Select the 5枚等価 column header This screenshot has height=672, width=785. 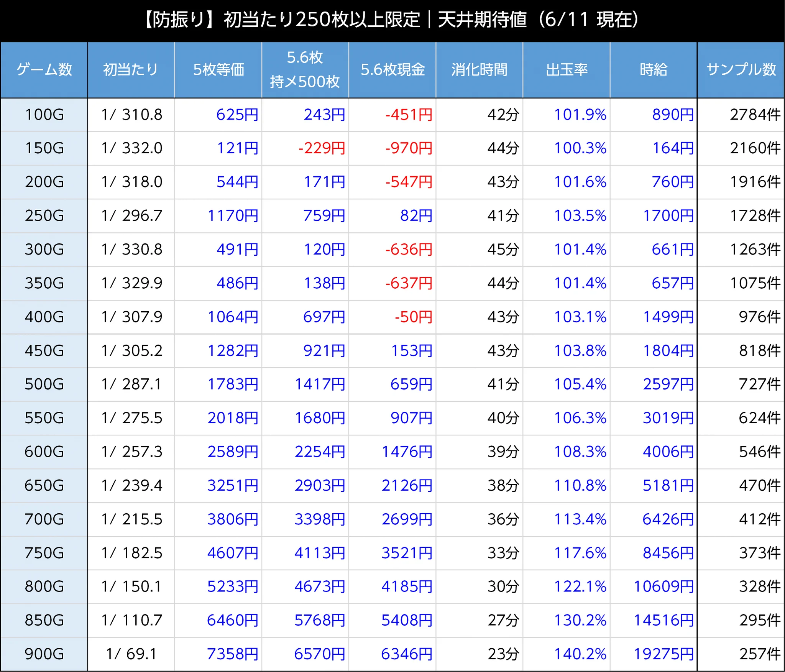[218, 70]
